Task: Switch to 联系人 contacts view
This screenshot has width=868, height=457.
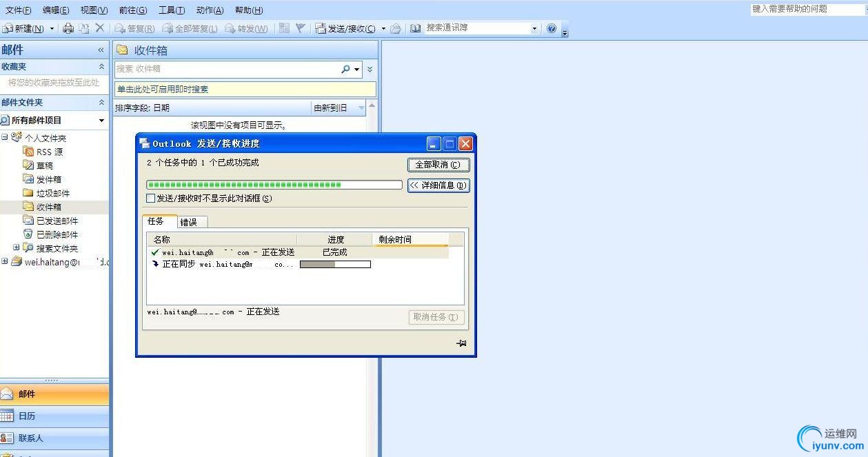Action: [x=54, y=438]
